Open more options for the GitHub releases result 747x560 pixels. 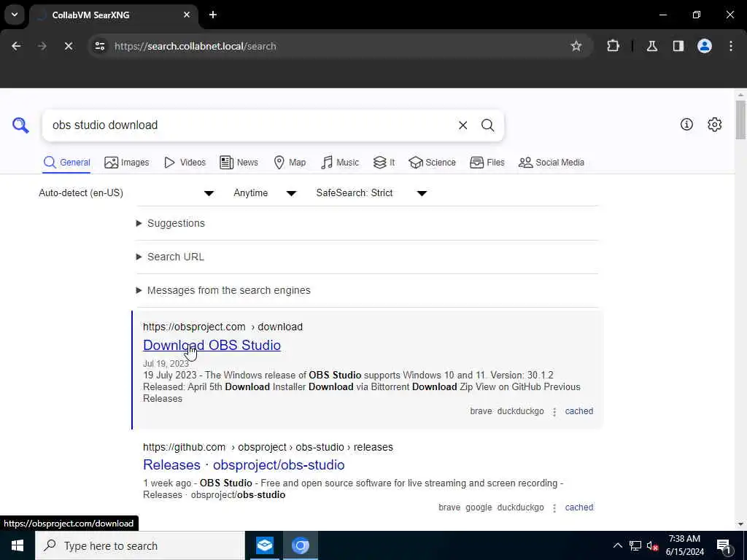click(x=554, y=508)
